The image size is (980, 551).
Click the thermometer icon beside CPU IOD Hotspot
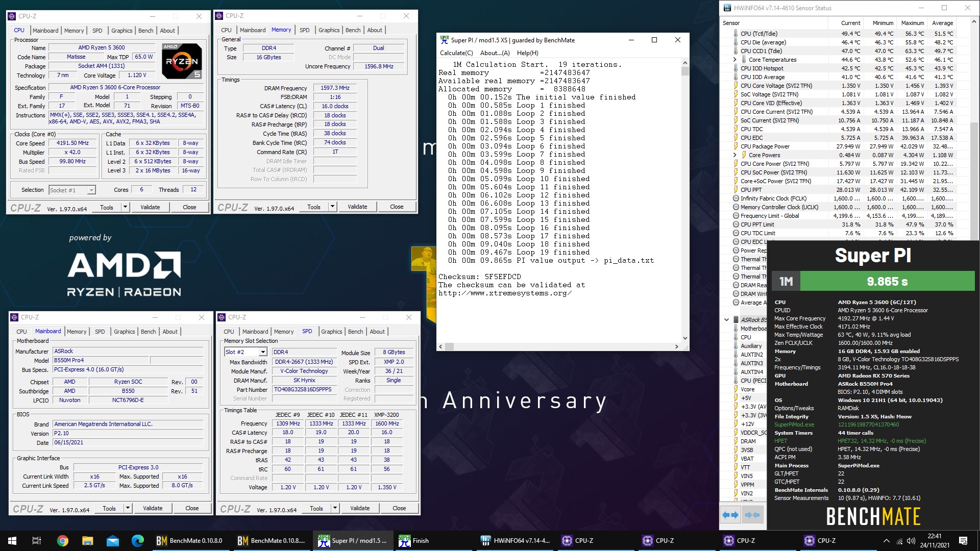[x=736, y=68]
